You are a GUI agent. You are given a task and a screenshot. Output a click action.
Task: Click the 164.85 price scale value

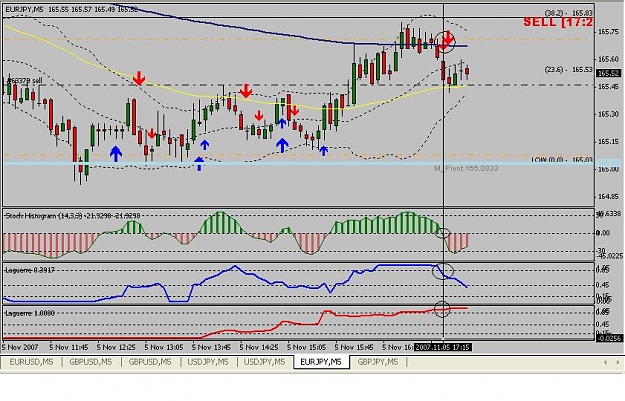(x=608, y=197)
